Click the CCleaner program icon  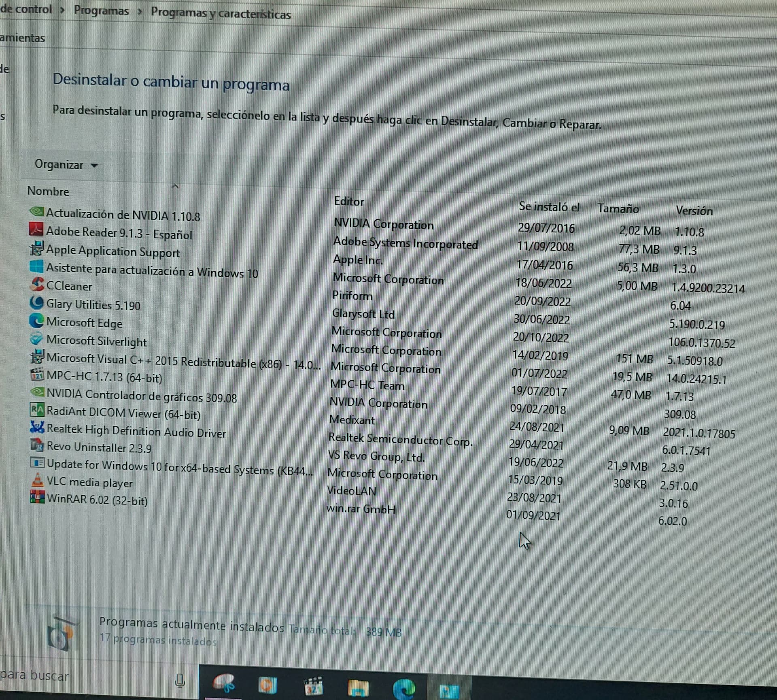tap(37, 284)
